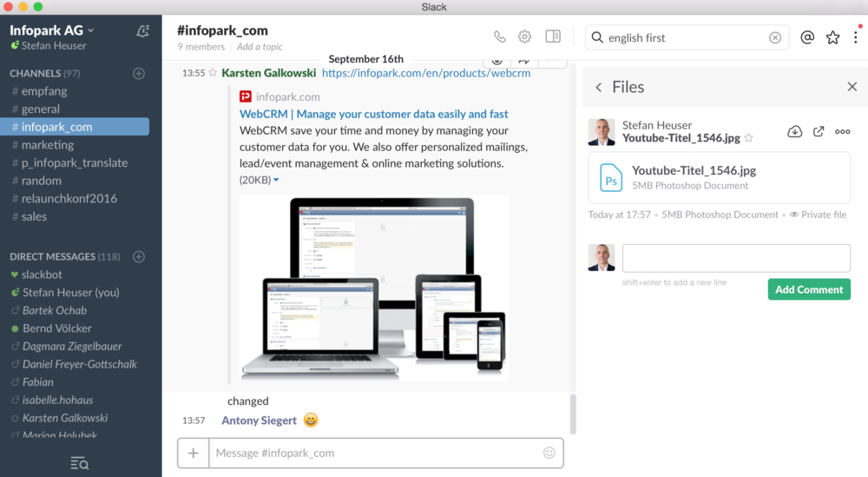Click Add a topic
This screenshot has width=868, height=477.
point(260,47)
